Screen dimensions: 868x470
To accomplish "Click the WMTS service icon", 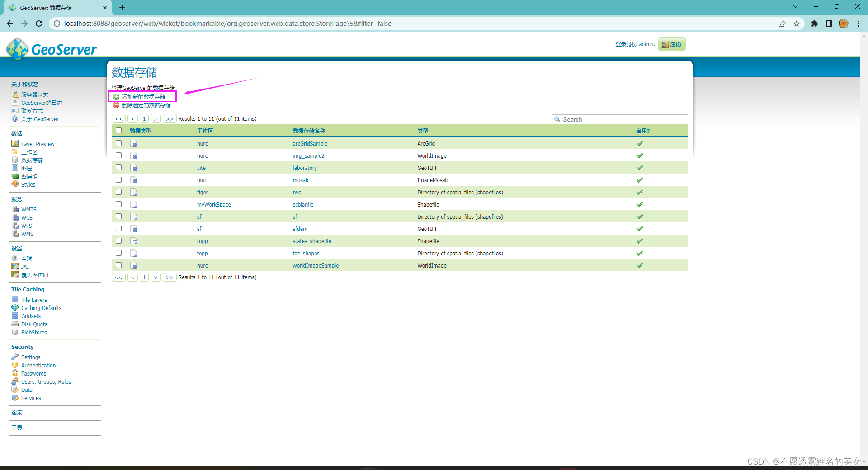I will 15,209.
